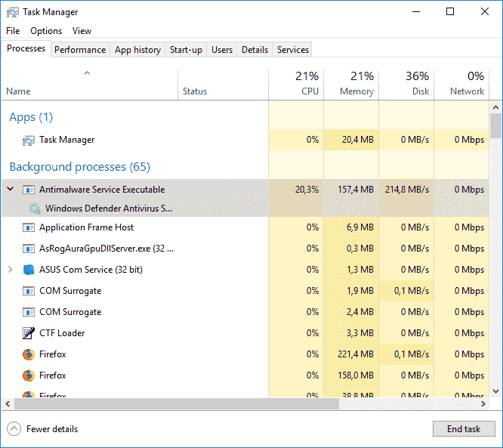The width and height of the screenshot is (503, 448).
Task: Click the ASUS Com Service blue icon
Action: coord(29,270)
